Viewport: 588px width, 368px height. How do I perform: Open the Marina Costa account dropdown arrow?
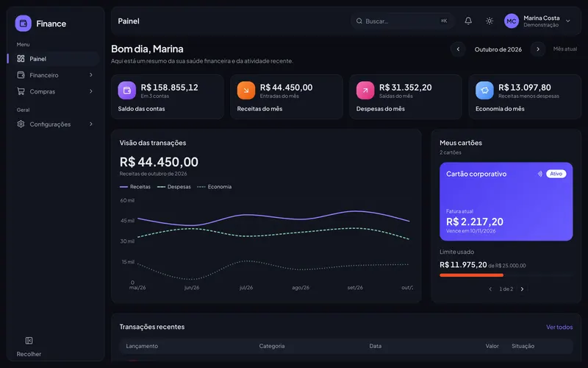[567, 21]
